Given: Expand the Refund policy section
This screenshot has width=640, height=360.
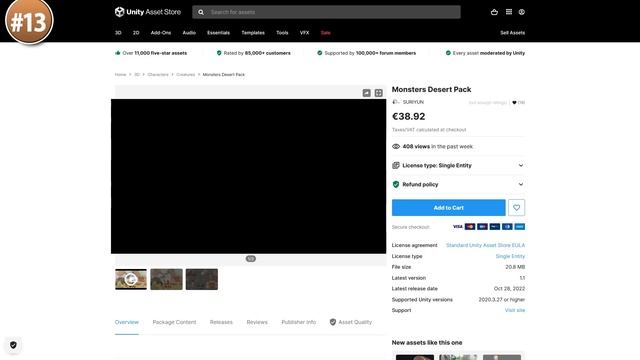Looking at the screenshot, I should pos(458,184).
